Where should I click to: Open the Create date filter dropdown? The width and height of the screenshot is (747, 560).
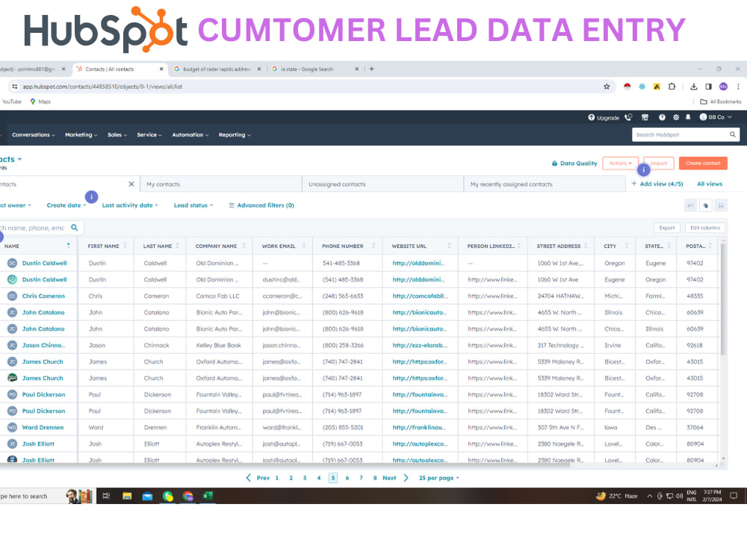click(66, 205)
